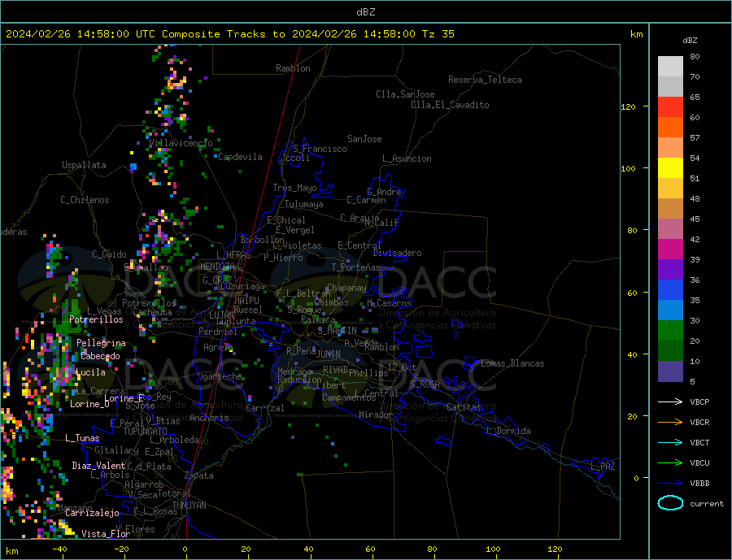732x560 pixels.
Task: Click the cyan VBCT arrow legend icon
Action: tap(670, 442)
